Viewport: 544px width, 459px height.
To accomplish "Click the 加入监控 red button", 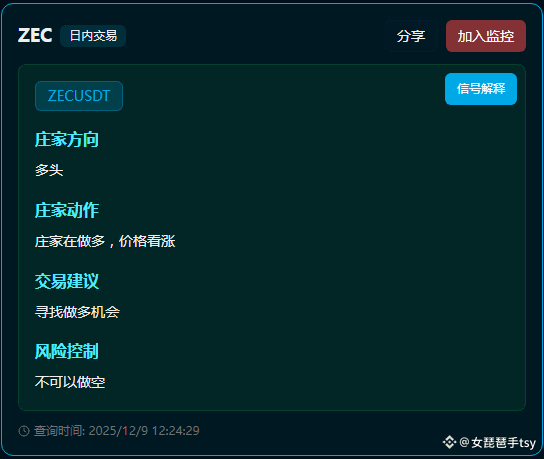I will click(486, 36).
